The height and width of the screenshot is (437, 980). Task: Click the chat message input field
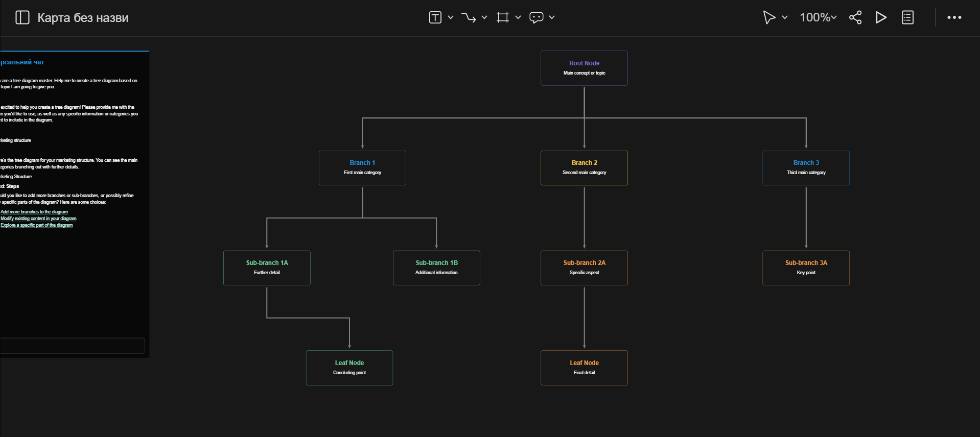point(72,346)
